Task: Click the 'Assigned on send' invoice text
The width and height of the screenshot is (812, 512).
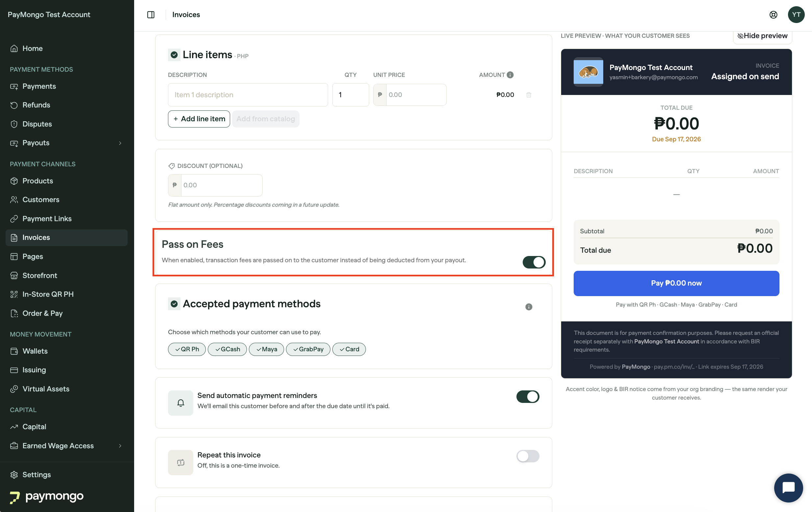Action: (x=745, y=77)
